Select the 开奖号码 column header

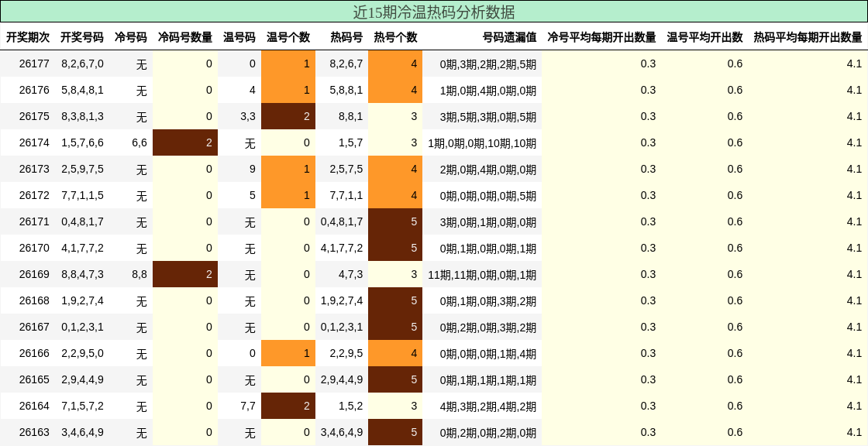click(82, 37)
